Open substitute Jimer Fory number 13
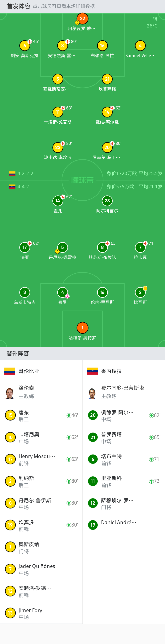This screenshot has height=644, width=165. (x=41, y=613)
